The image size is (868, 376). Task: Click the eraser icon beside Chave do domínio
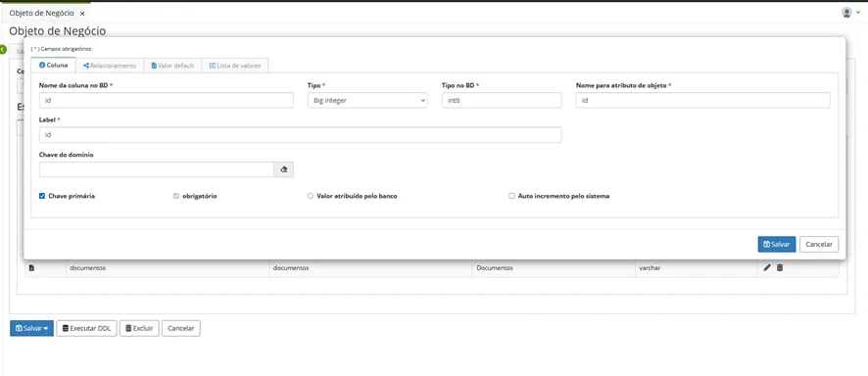283,169
